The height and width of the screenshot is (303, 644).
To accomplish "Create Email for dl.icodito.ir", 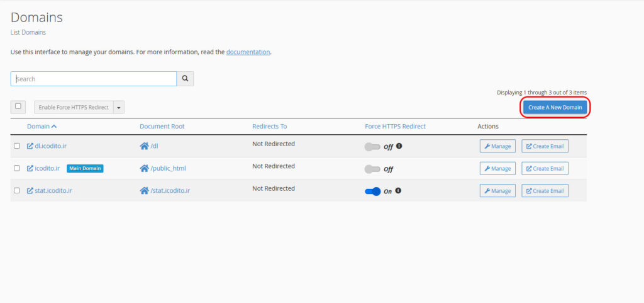I will click(x=545, y=146).
